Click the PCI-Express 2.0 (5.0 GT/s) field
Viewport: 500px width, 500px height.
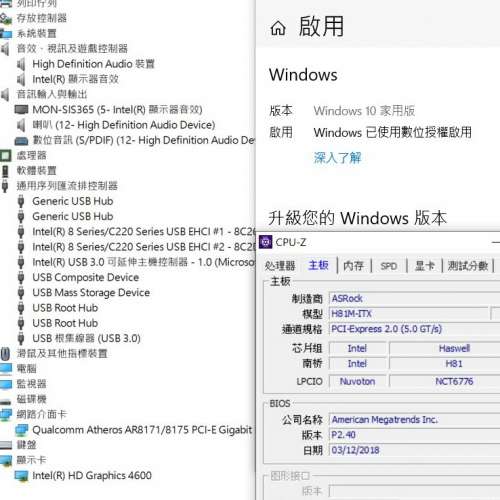tap(414, 329)
